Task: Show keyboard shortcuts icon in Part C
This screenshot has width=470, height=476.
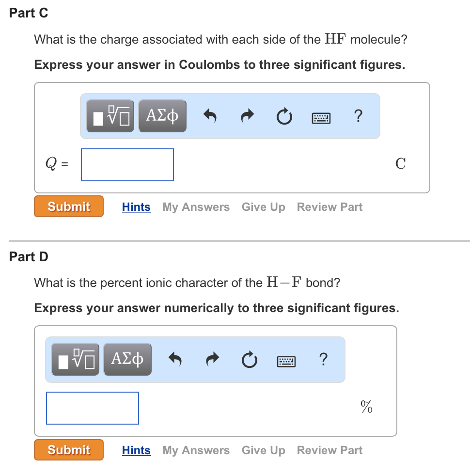Action: click(321, 118)
